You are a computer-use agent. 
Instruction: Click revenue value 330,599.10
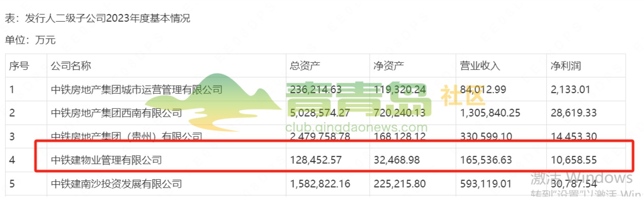486,136
